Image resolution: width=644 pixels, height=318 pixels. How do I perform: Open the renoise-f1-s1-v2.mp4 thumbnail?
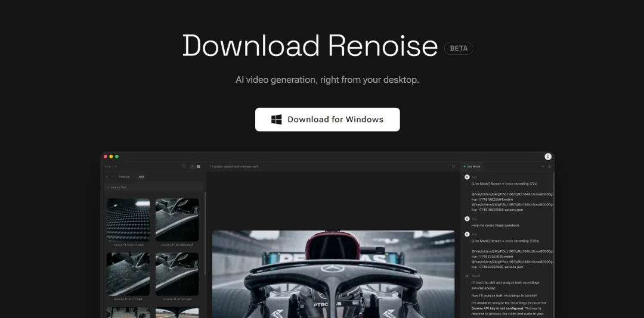coord(177,274)
